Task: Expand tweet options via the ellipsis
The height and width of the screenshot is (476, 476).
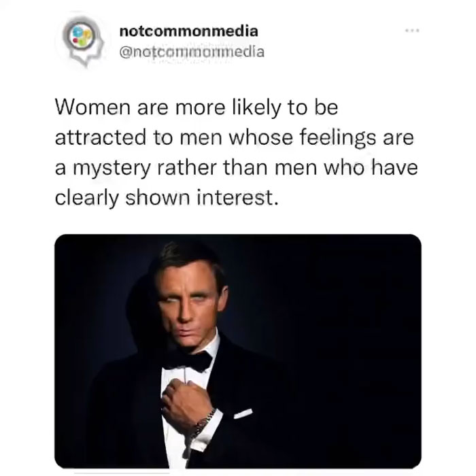Action: [412, 31]
